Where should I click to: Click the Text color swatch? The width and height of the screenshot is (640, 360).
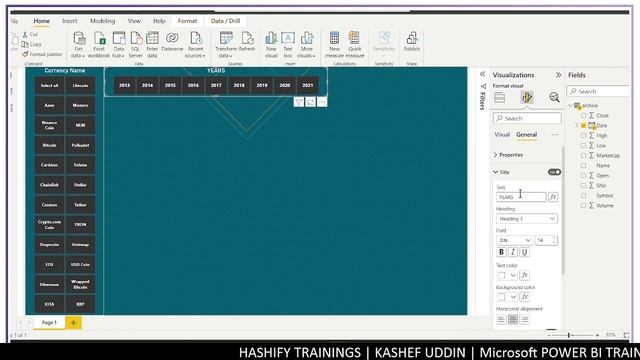point(502,276)
